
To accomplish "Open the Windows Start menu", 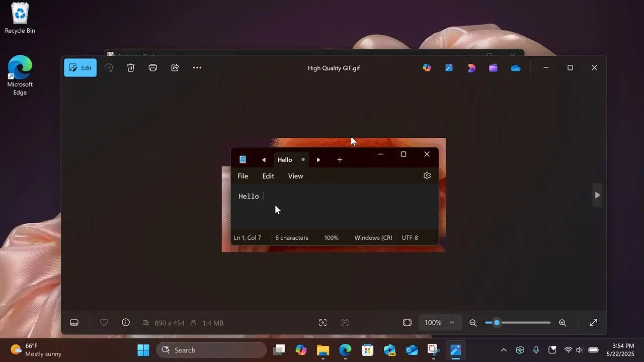I will pyautogui.click(x=143, y=350).
